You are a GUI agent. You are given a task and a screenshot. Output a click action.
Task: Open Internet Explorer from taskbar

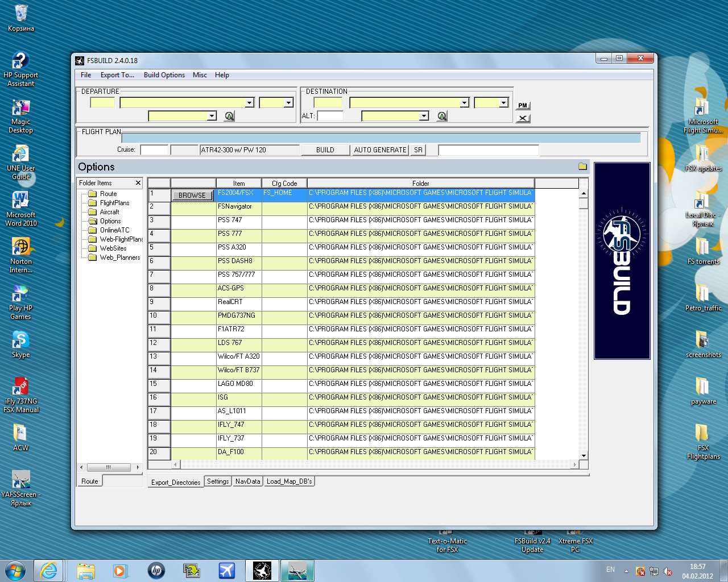tap(49, 570)
